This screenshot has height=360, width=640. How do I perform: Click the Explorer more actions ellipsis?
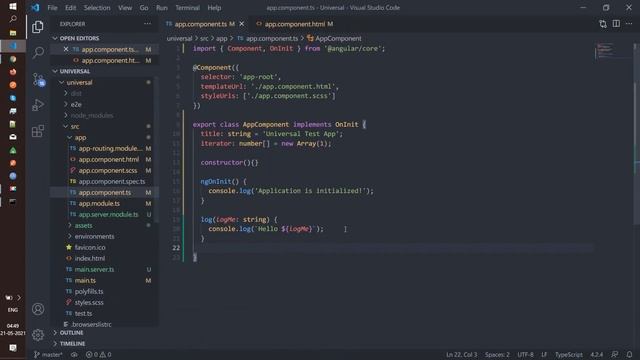pos(147,24)
